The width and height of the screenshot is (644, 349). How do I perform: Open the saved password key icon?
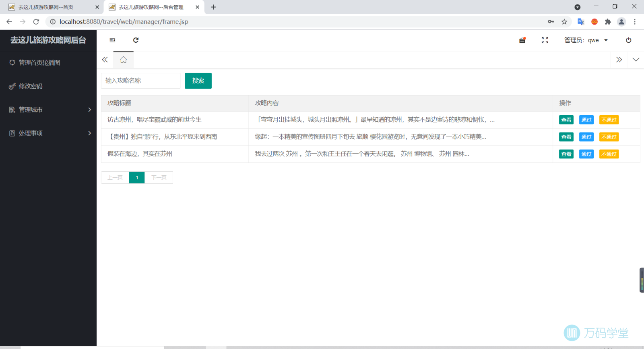point(551,22)
